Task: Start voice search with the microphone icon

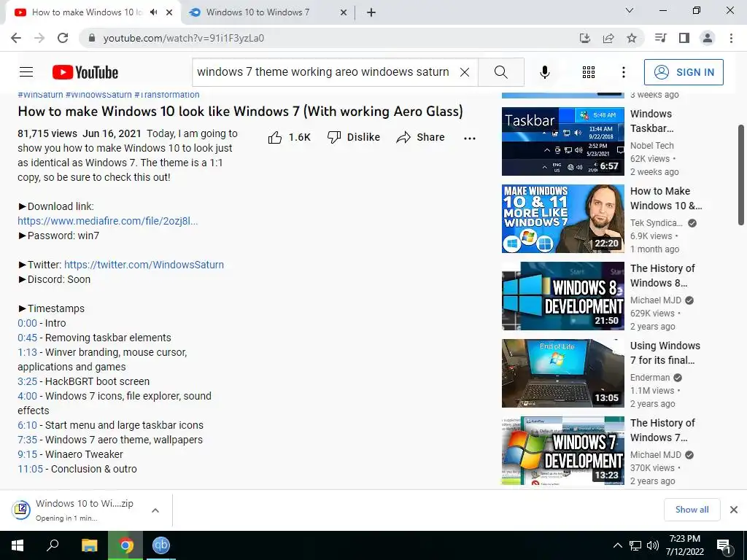Action: click(x=544, y=72)
